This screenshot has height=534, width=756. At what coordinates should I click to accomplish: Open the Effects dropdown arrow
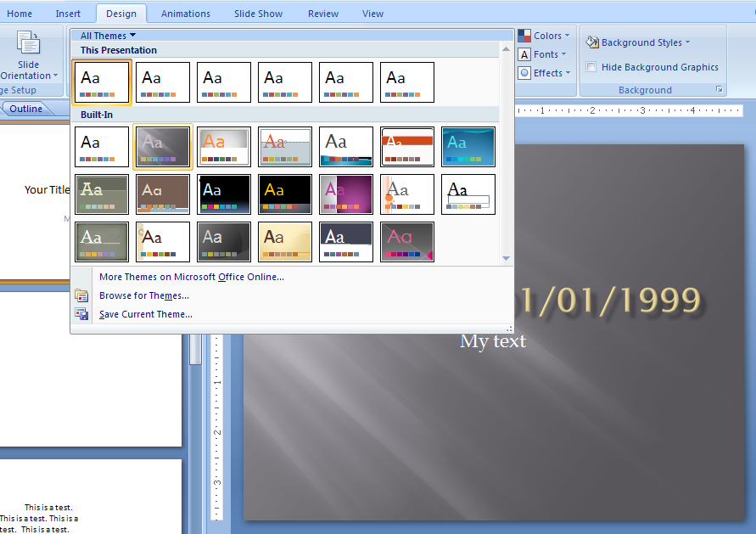(x=568, y=72)
